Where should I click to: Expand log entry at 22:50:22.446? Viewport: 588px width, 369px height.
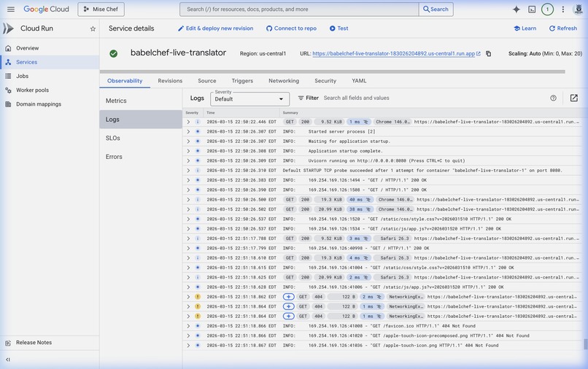[188, 122]
